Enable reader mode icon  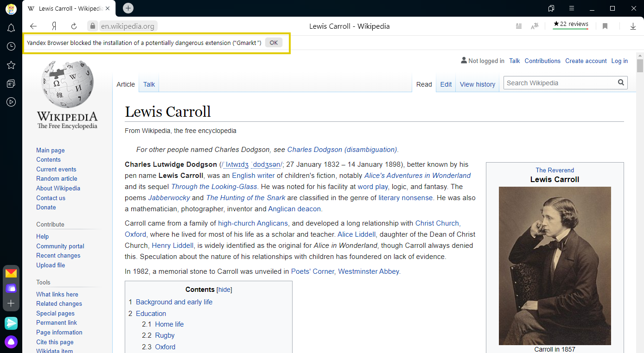coord(519,26)
